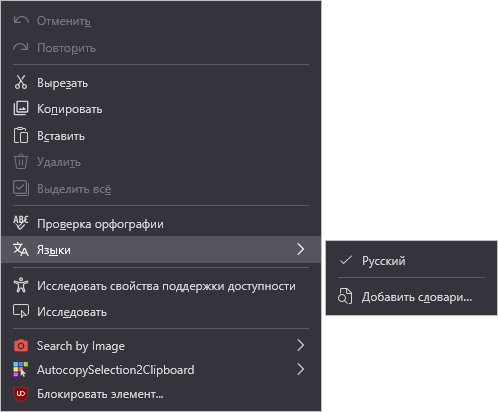
Task: Expand the Языки submenu arrow
Action: 301,249
